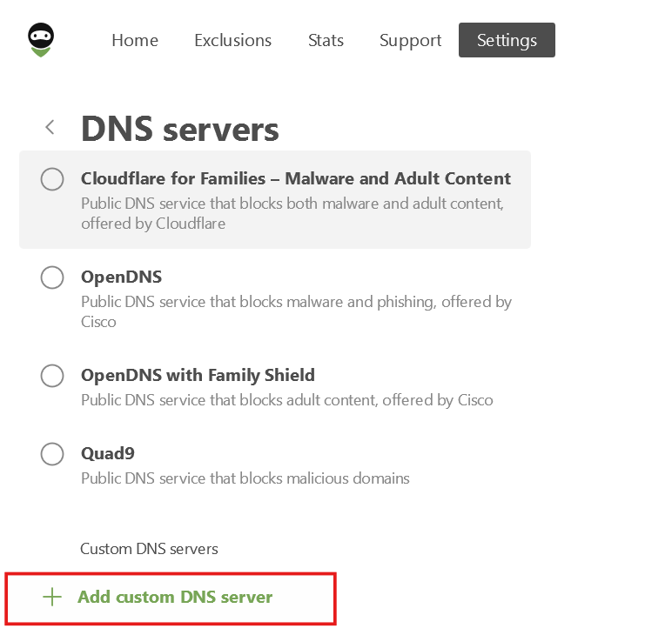This screenshot has height=635, width=672.
Task: Click the 'offered by Cisco' OpenDNS phishing description
Action: pyautogui.click(x=296, y=311)
